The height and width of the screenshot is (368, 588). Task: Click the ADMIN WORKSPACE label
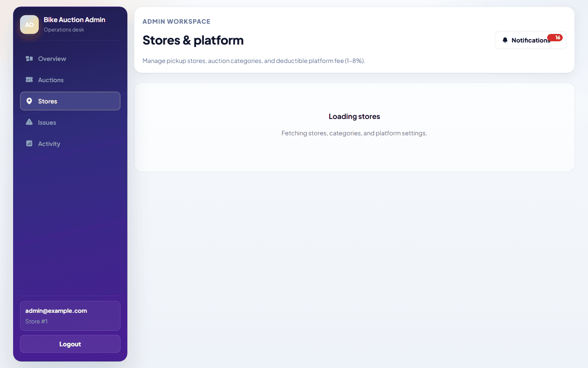coord(176,21)
